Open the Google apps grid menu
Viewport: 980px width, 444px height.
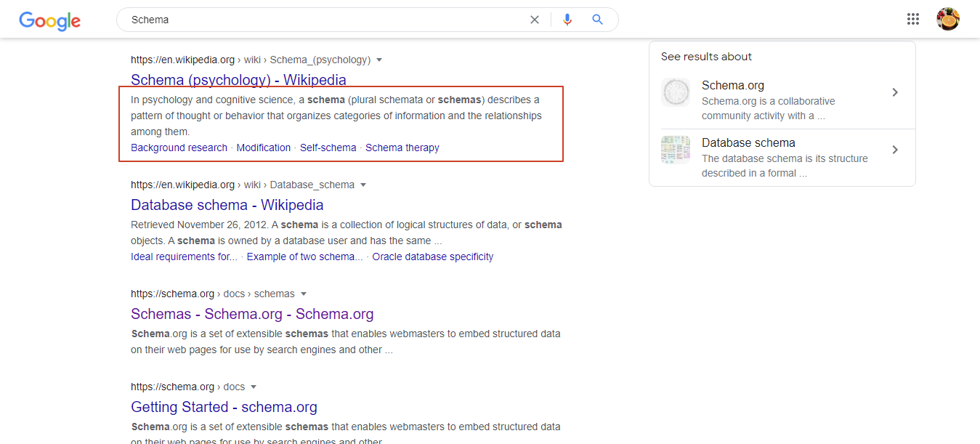[913, 19]
